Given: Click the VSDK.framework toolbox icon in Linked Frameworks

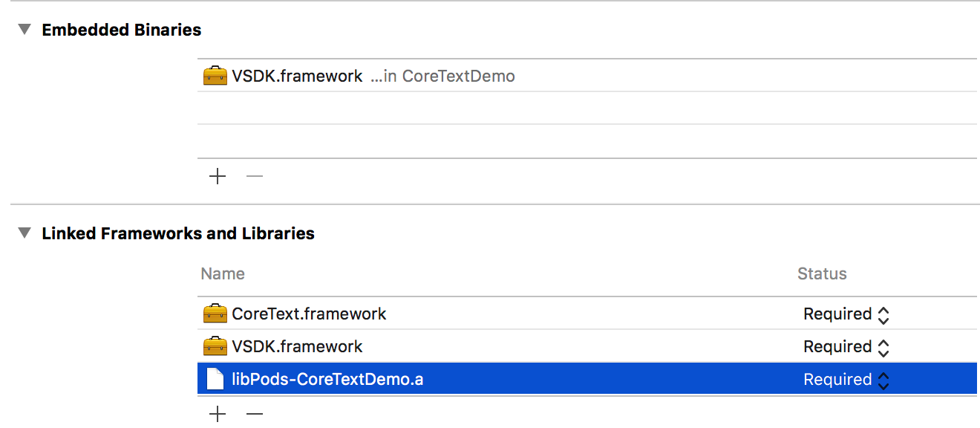Looking at the screenshot, I should (x=215, y=346).
